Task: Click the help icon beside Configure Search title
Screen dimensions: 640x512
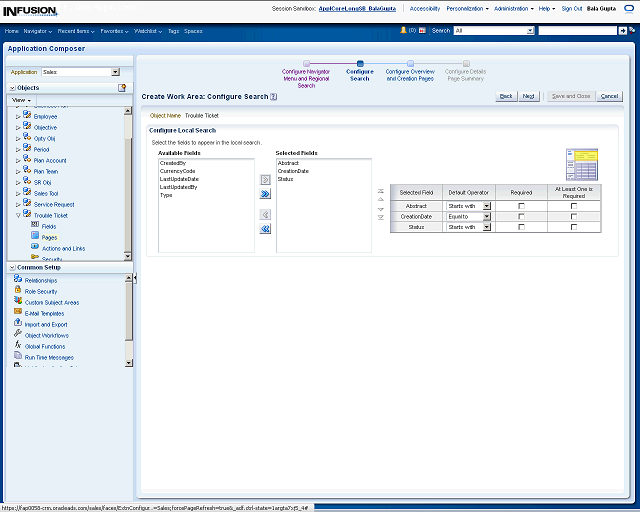Action: point(273,97)
